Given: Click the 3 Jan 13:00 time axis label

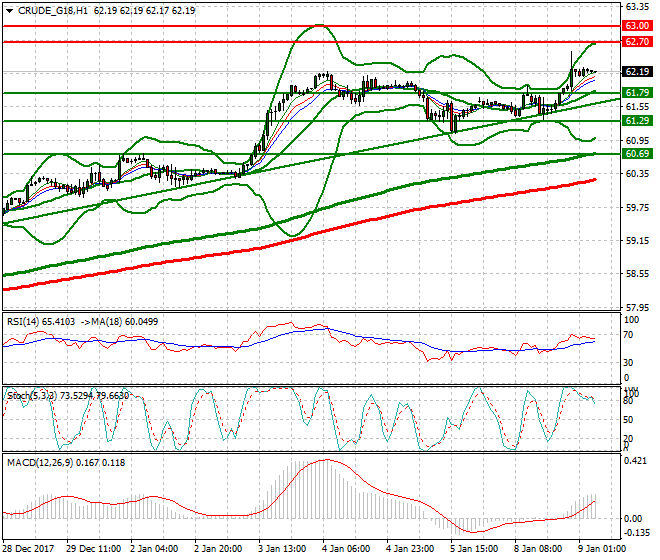Looking at the screenshot, I should [x=282, y=549].
